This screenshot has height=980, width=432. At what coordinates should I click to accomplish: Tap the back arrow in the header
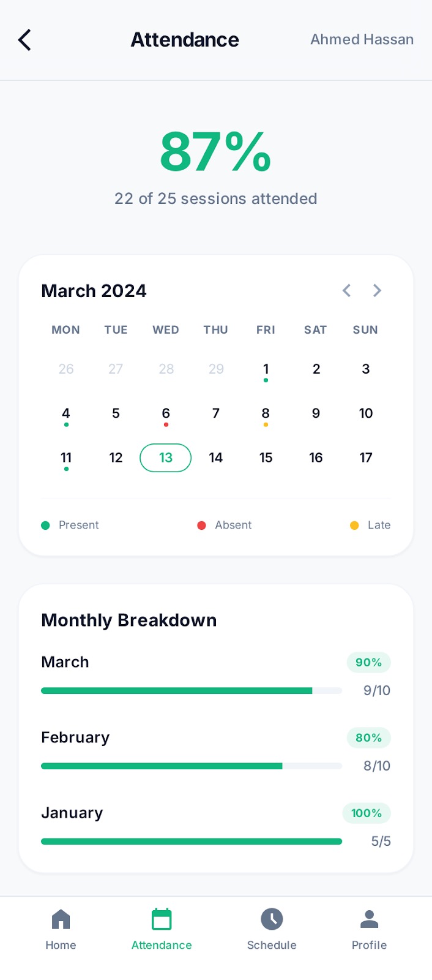pos(24,39)
